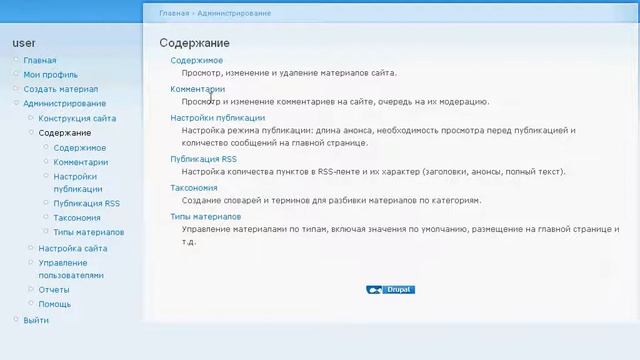Expand bullet beside Отчеты
Image resolution: width=640 pixels, height=360 pixels.
click(31, 289)
